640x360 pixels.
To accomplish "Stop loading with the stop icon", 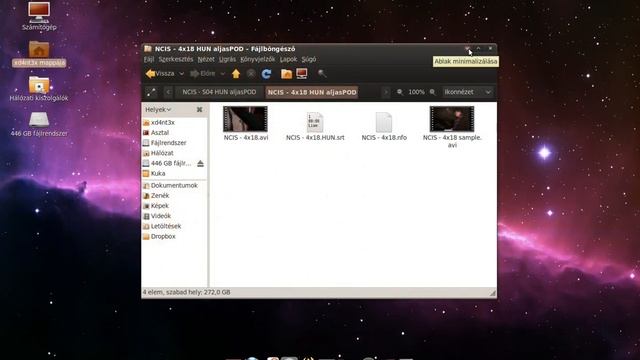I will click(x=251, y=74).
